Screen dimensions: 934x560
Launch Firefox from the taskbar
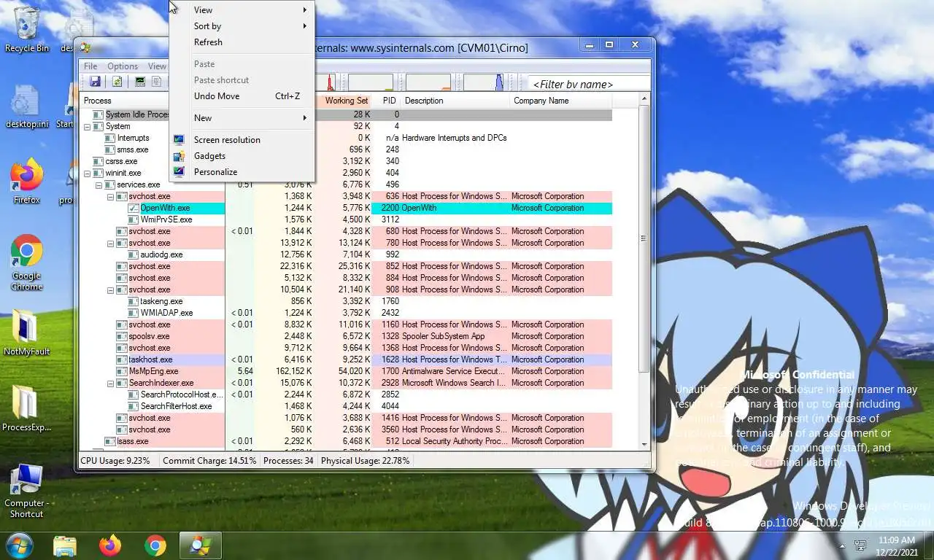110,545
